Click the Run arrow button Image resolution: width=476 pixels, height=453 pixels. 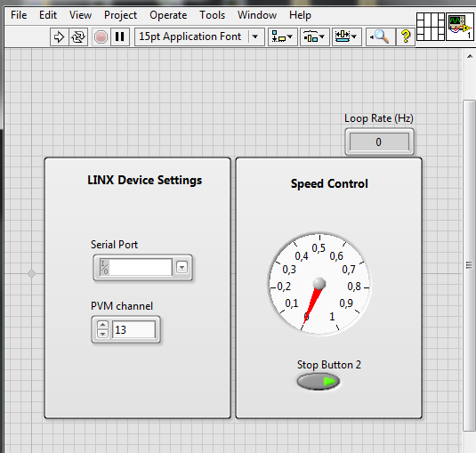coord(59,37)
